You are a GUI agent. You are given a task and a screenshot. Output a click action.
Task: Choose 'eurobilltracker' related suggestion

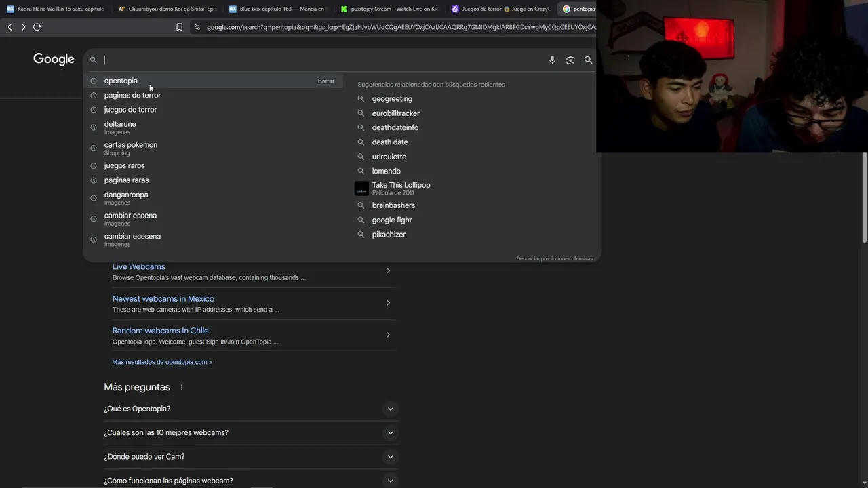[396, 113]
